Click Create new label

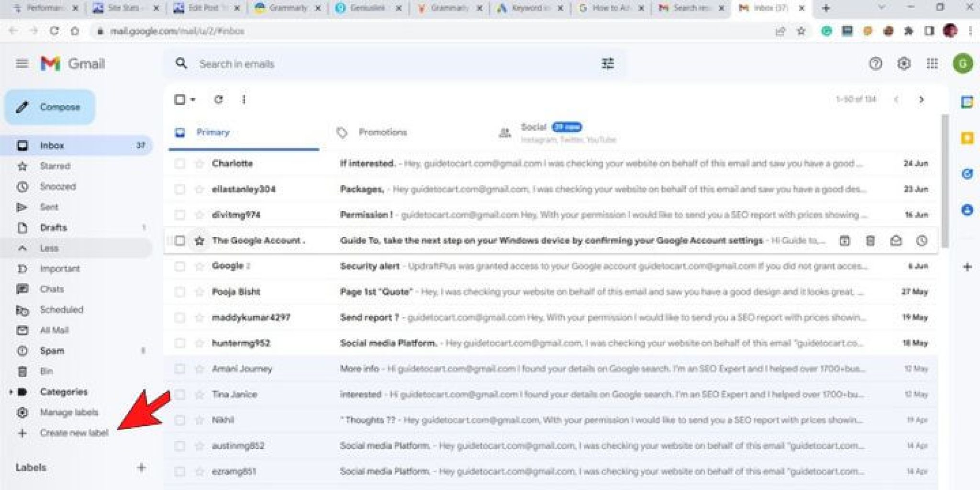[74, 433]
